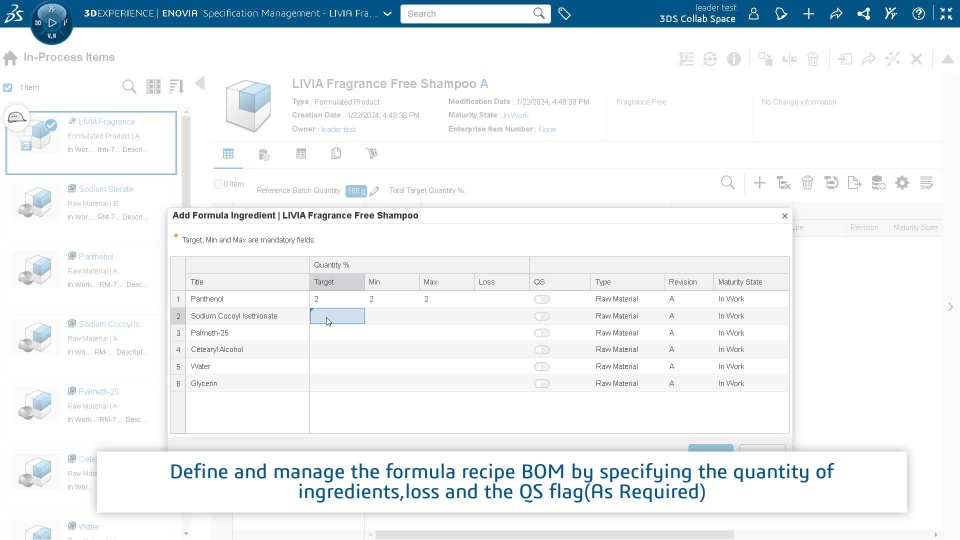Screen dimensions: 960x540
Task: Collapse the left panel arrow
Action: 200,84
